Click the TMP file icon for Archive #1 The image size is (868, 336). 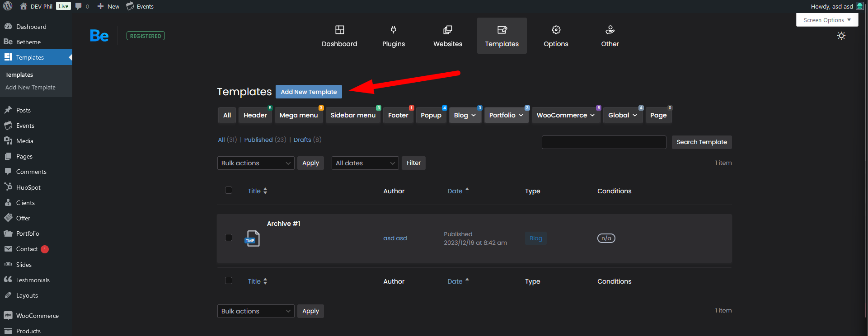pyautogui.click(x=252, y=238)
